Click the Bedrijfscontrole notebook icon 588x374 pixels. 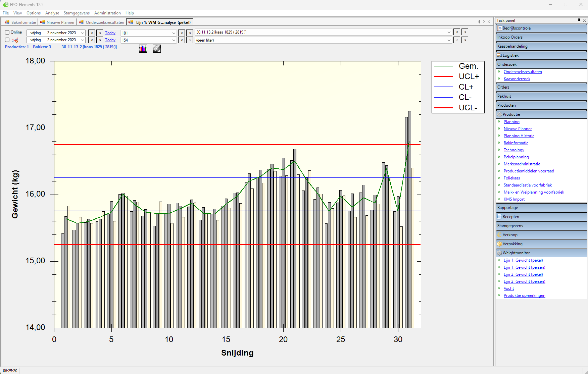coord(499,28)
